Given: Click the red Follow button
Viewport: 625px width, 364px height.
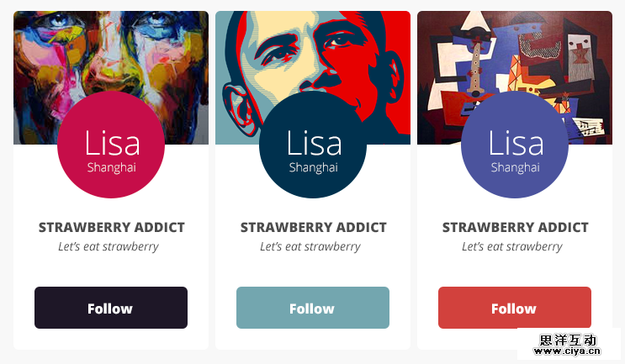Looking at the screenshot, I should pos(515,308).
